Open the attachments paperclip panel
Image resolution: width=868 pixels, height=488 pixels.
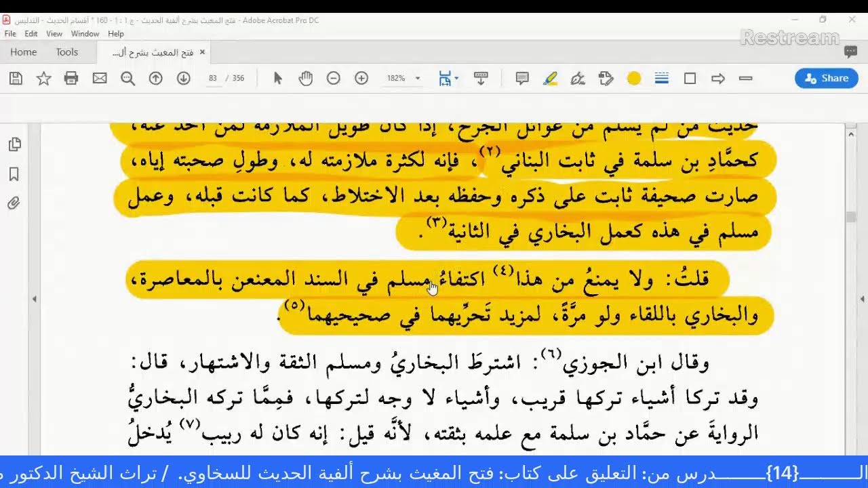coord(14,203)
